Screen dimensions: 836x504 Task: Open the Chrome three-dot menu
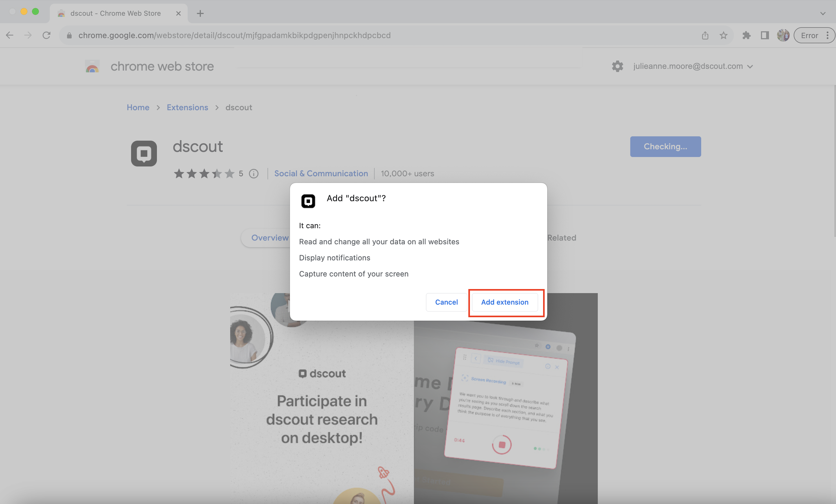coord(828,35)
